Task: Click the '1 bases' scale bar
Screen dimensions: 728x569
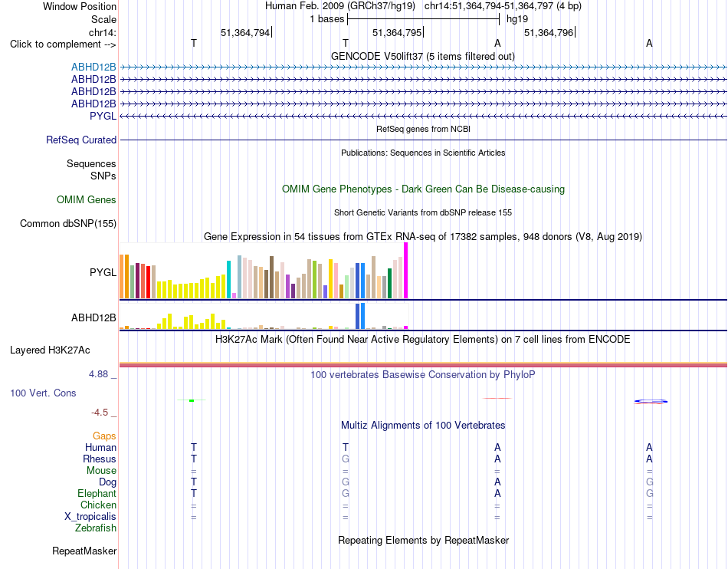Action: (423, 19)
